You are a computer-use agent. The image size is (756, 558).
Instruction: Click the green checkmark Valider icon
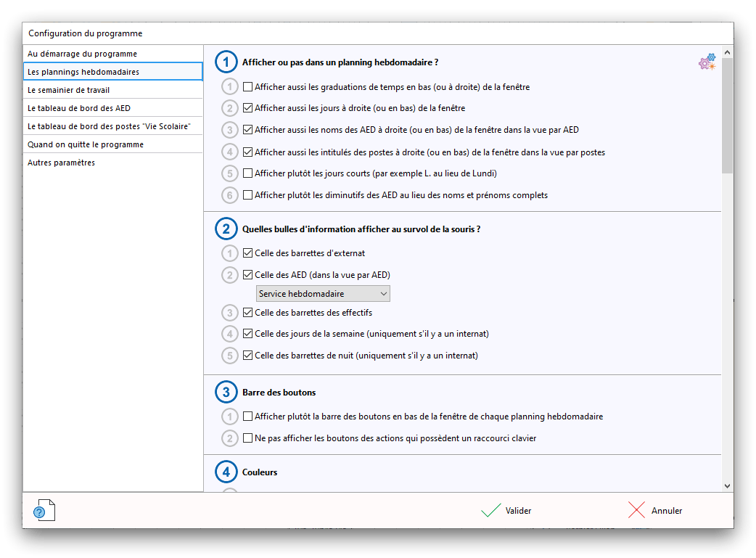point(491,511)
